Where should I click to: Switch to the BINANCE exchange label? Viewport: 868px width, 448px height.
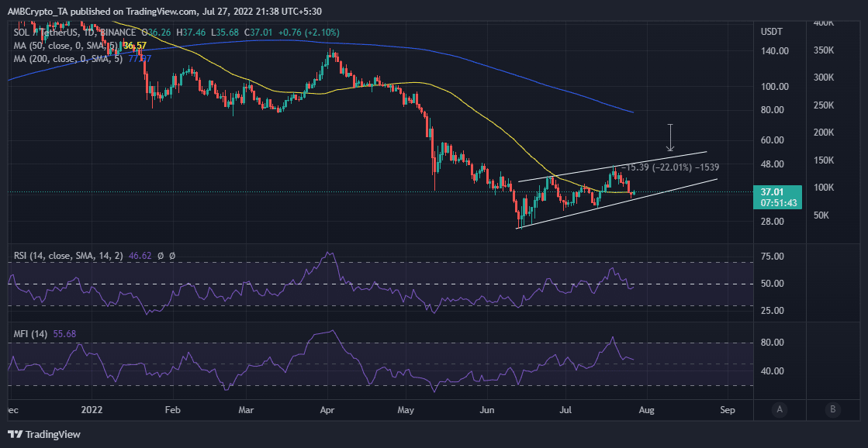click(x=118, y=33)
